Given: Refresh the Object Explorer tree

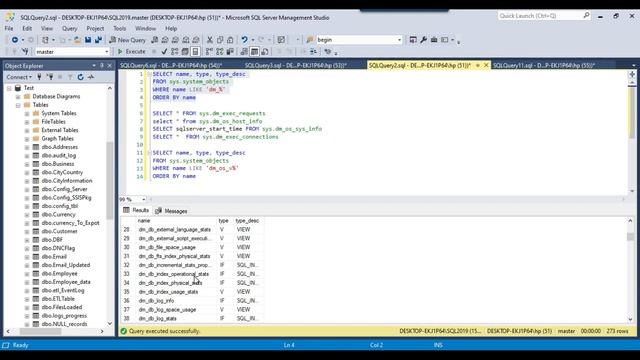Looking at the screenshot, I should [80, 77].
